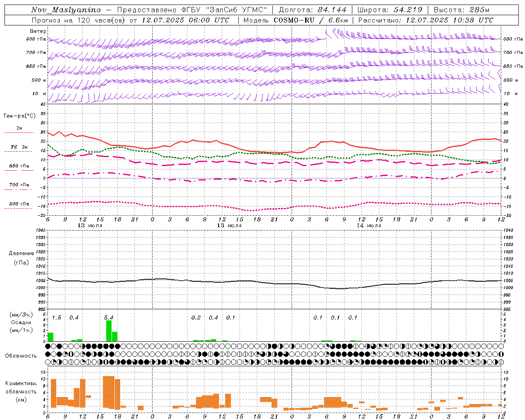The width and height of the screenshot is (525, 420).
Task: Click the precipitation total 0.2
Action: pos(196,317)
